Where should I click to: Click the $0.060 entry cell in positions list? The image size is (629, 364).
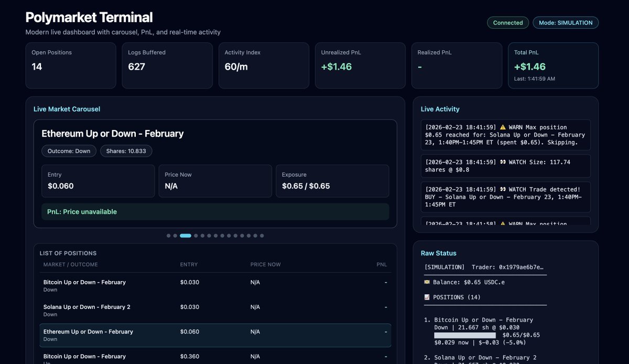(190, 332)
